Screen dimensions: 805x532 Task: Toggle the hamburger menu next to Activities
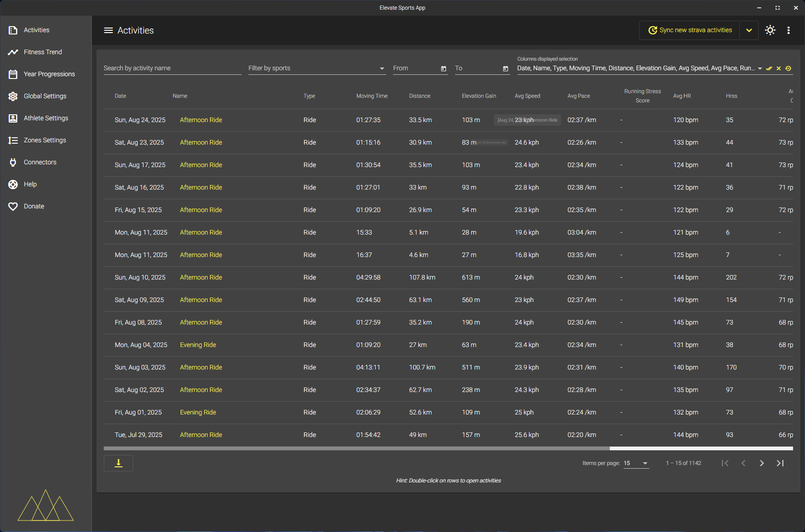point(108,30)
